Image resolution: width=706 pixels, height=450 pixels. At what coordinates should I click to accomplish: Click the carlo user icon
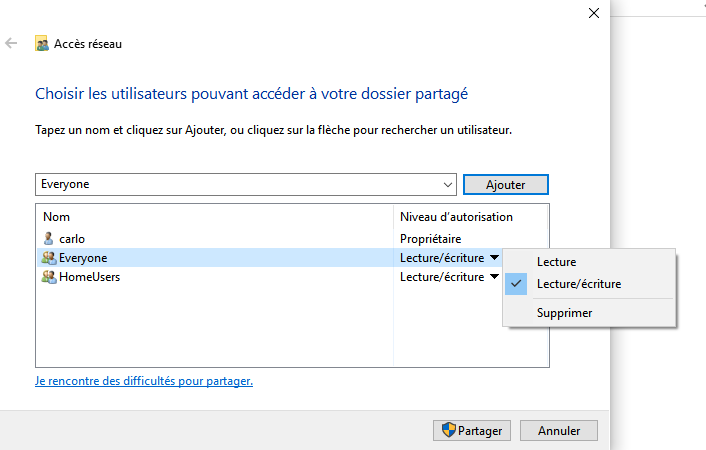coord(48,238)
